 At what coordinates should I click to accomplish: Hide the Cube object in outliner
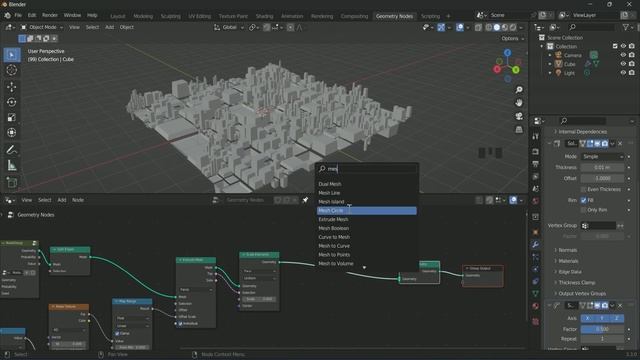[623, 64]
